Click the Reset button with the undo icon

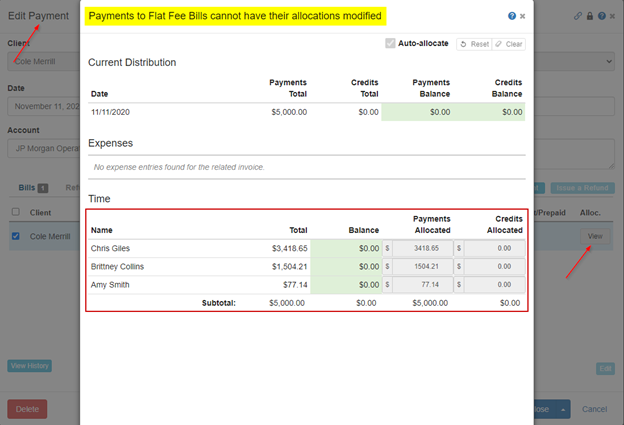click(474, 44)
